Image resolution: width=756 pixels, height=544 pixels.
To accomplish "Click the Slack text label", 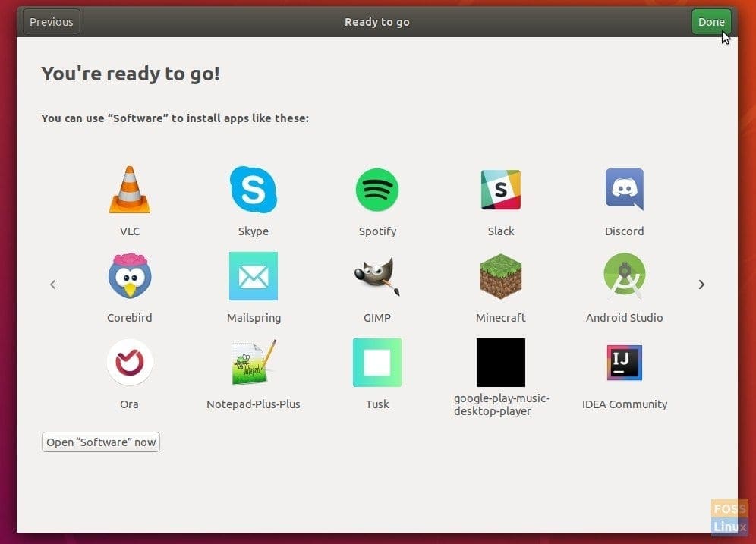I will pos(501,231).
